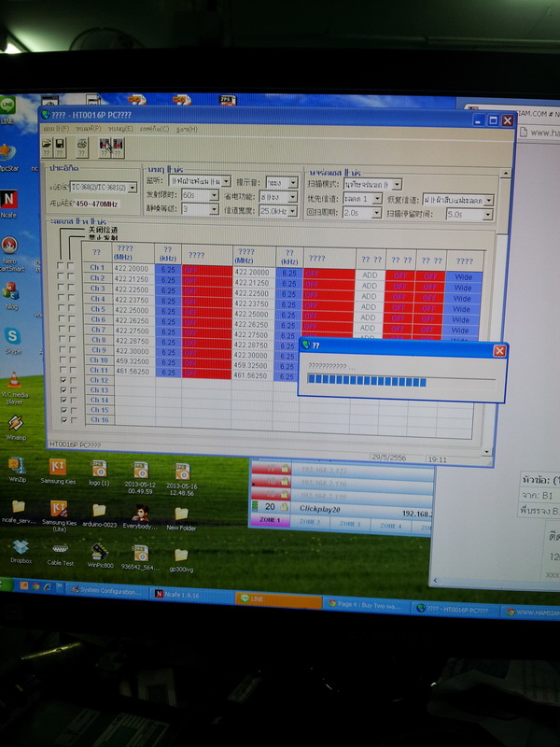Open the Skype desktop icon
The height and width of the screenshot is (747, 560).
point(12,340)
